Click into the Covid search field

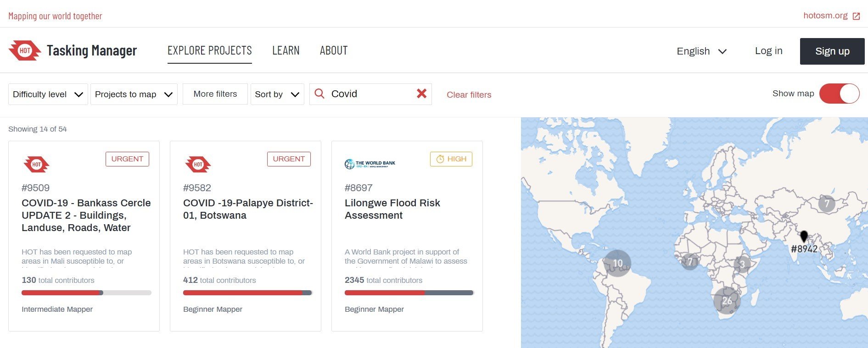[370, 94]
